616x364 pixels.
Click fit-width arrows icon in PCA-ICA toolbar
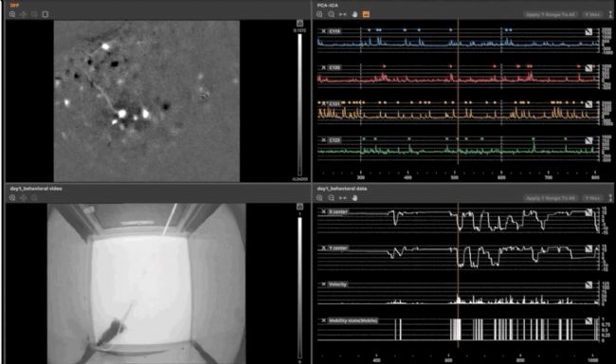point(342,14)
